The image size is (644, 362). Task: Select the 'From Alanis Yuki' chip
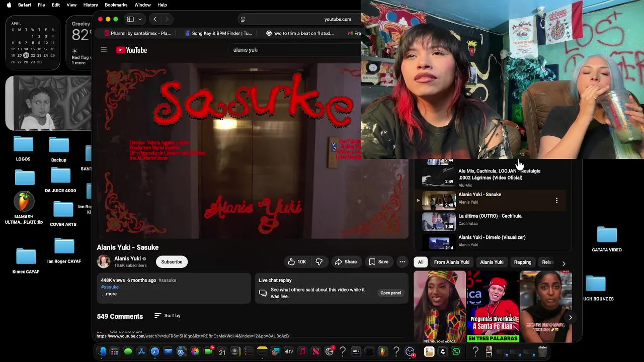pos(452,262)
